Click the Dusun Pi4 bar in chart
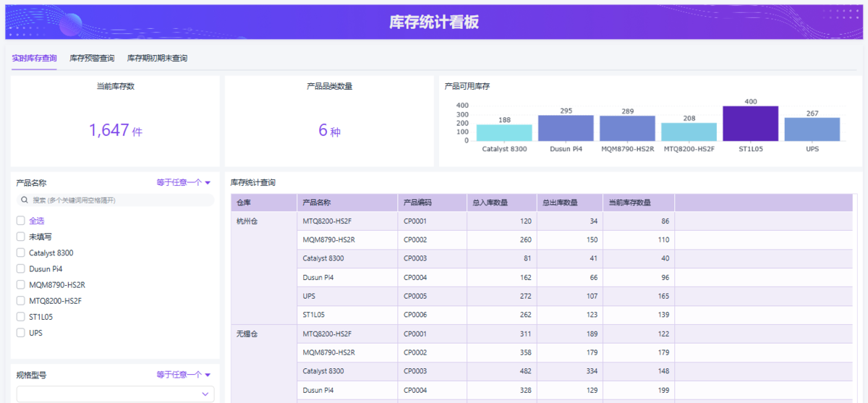The width and height of the screenshot is (868, 403). click(566, 128)
